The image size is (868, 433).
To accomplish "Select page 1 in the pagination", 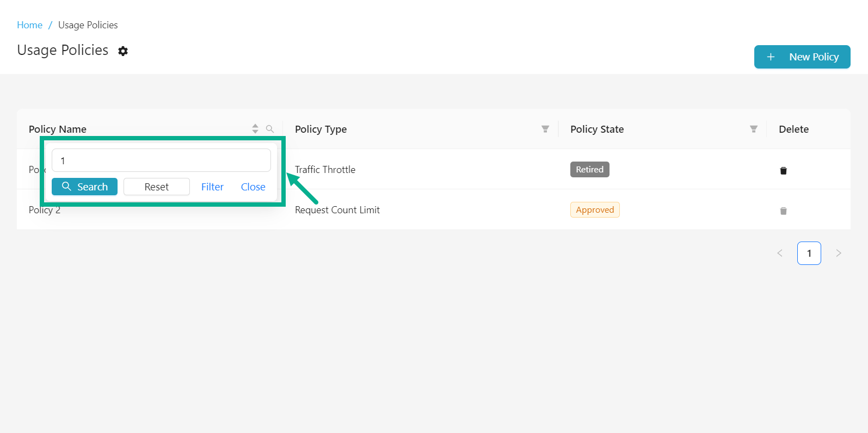I will click(x=809, y=253).
